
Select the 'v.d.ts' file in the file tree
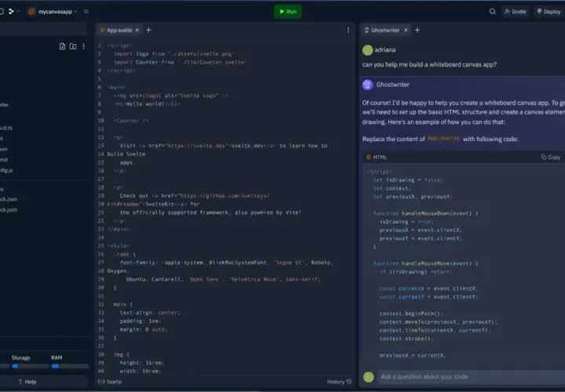click(6, 128)
